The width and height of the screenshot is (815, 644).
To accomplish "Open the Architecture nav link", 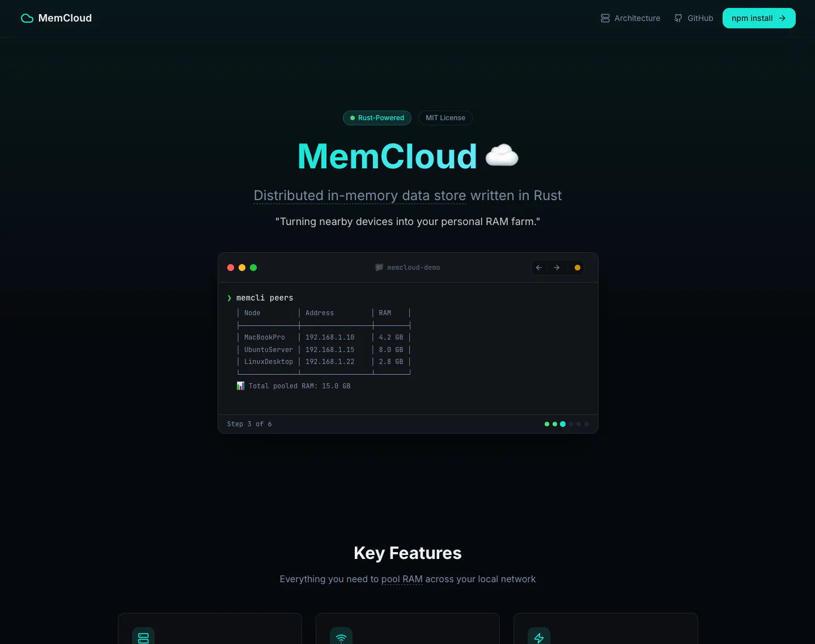I will 637,18.
